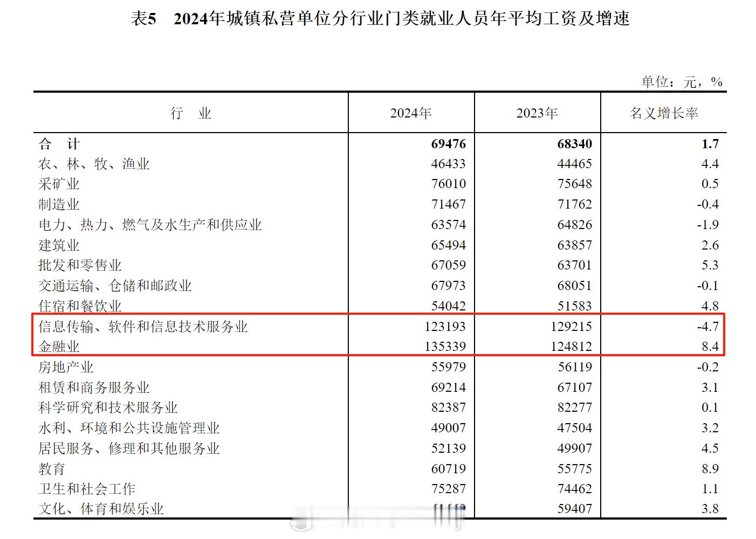Select row label 房地产业
The width and height of the screenshot is (756, 539).
(66, 367)
